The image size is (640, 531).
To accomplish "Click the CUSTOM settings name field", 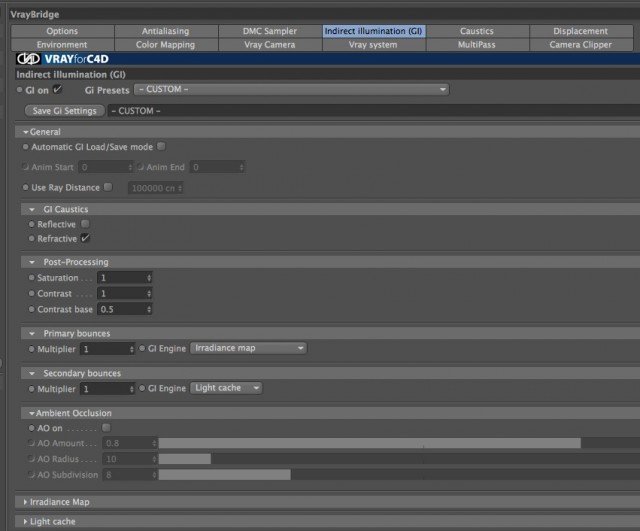I will pyautogui.click(x=373, y=111).
